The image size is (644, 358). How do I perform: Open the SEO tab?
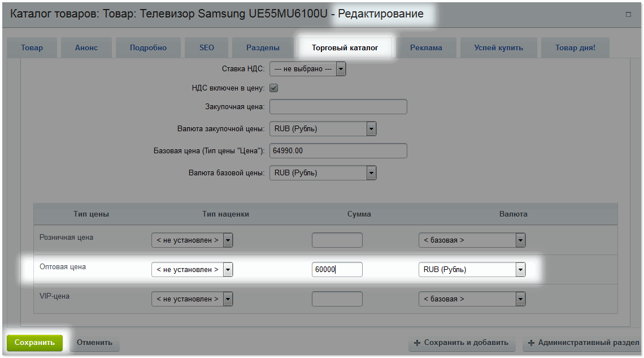[x=207, y=48]
